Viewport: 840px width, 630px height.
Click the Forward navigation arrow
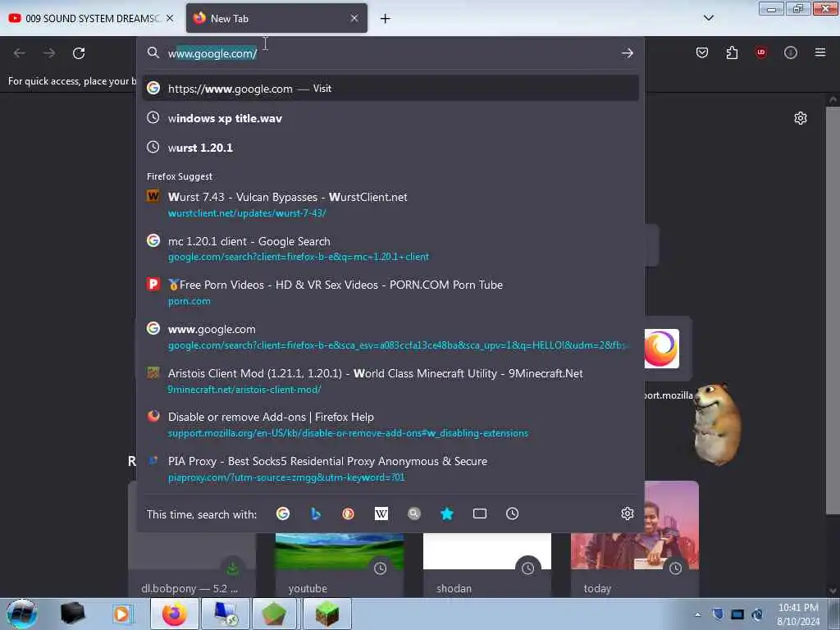[x=49, y=53]
